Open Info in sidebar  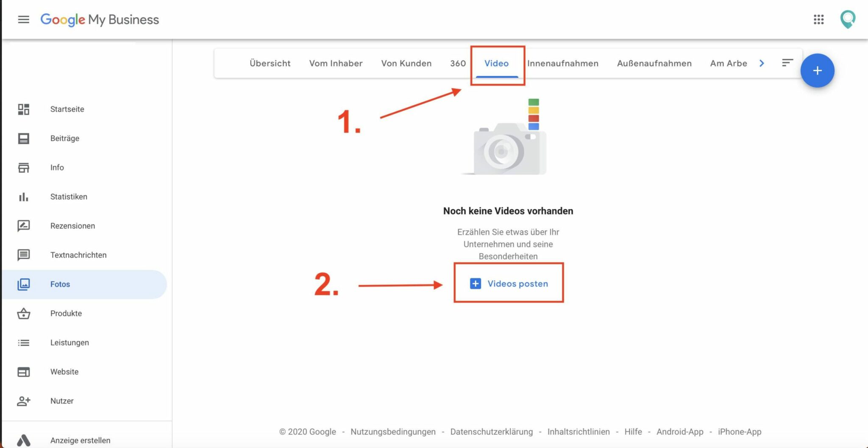pos(57,168)
